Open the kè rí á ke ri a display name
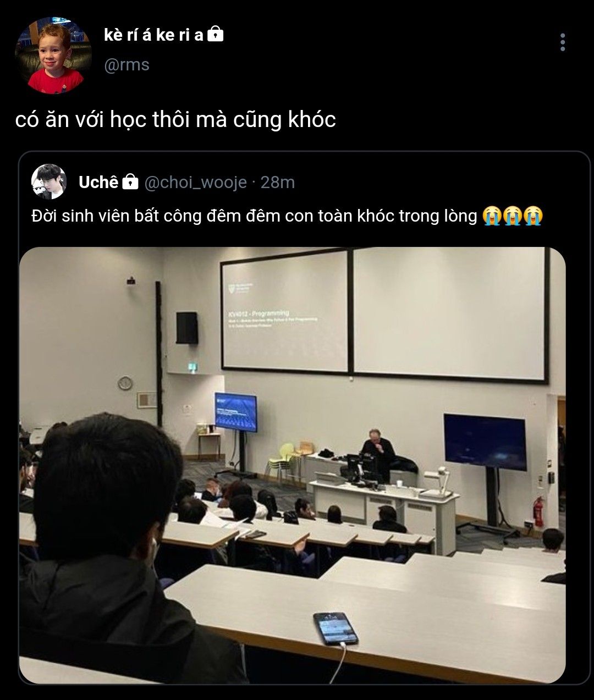The width and height of the screenshot is (594, 700). point(153,35)
